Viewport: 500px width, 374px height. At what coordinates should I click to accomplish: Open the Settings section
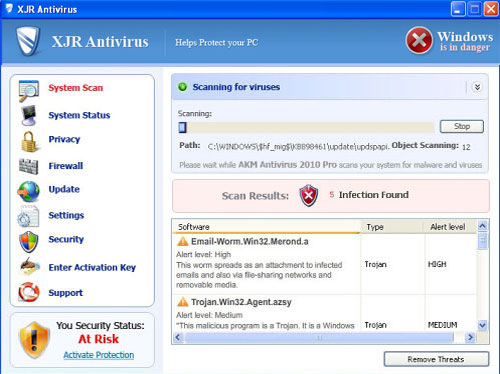click(x=66, y=215)
